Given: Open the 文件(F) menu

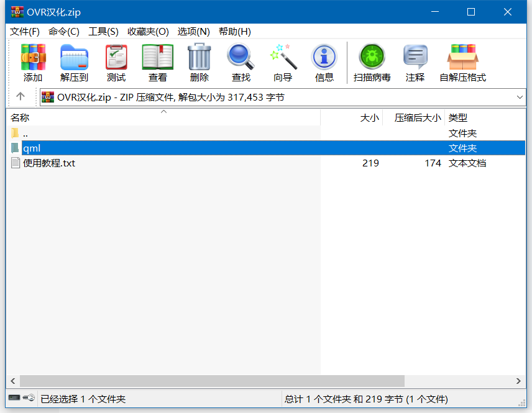Looking at the screenshot, I should 25,32.
